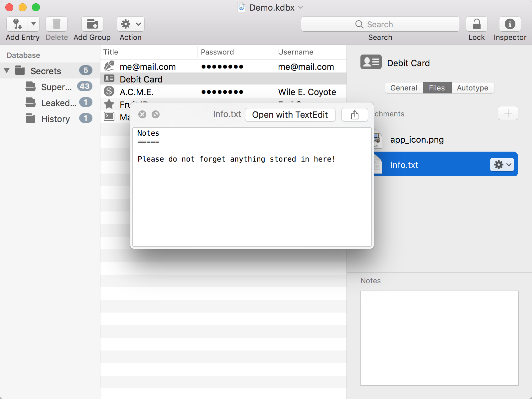This screenshot has height=399, width=532.
Task: Select the A.C.M.E. entry row
Action: [223, 92]
